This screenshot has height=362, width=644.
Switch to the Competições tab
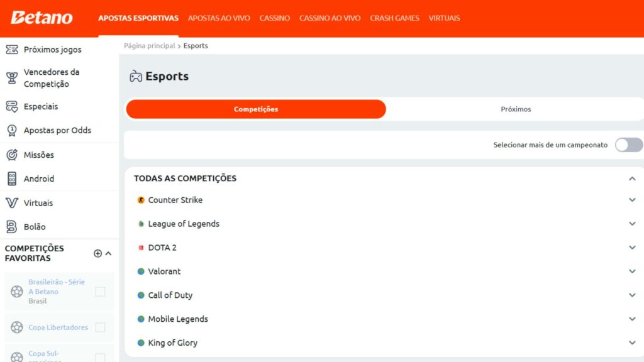[256, 109]
